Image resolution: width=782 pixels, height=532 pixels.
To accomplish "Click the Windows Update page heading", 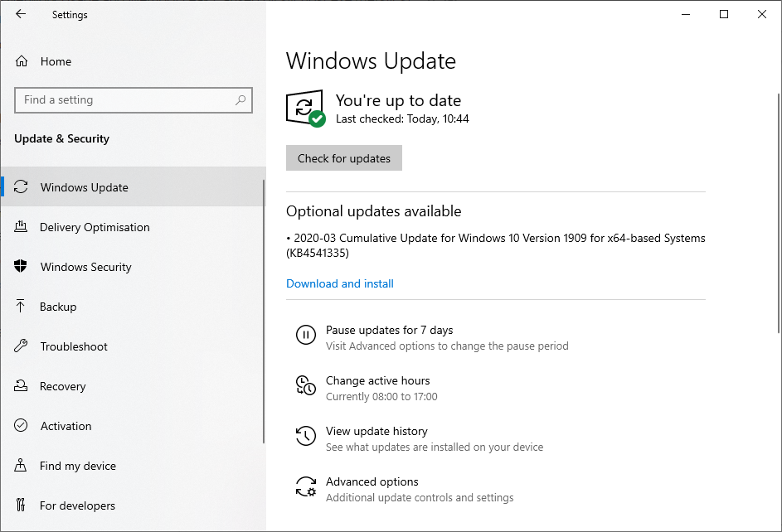I will coord(371,61).
